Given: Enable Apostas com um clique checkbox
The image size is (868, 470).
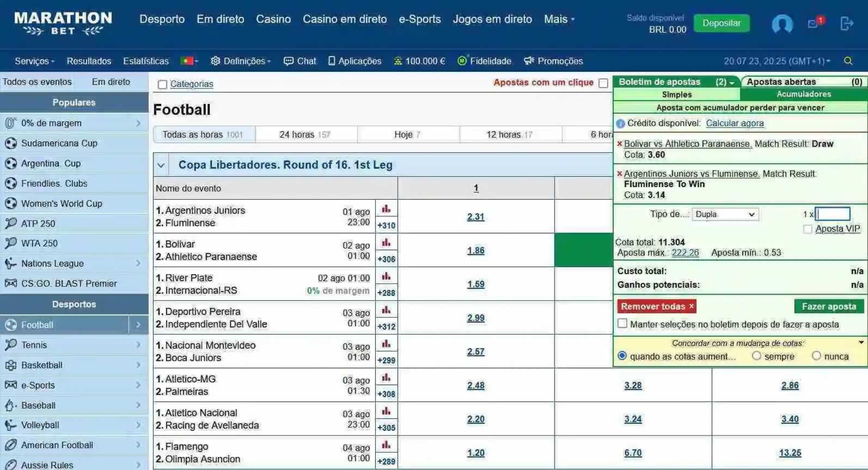Looking at the screenshot, I should 603,83.
